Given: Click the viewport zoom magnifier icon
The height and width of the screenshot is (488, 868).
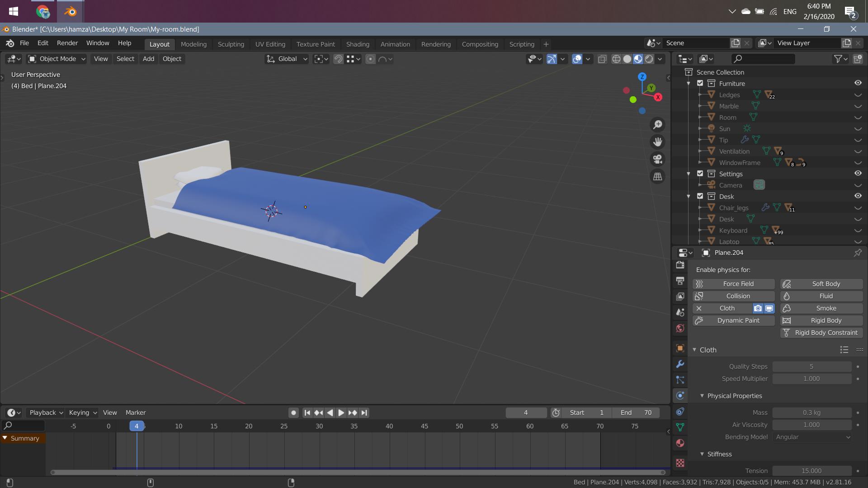Looking at the screenshot, I should (x=658, y=124).
